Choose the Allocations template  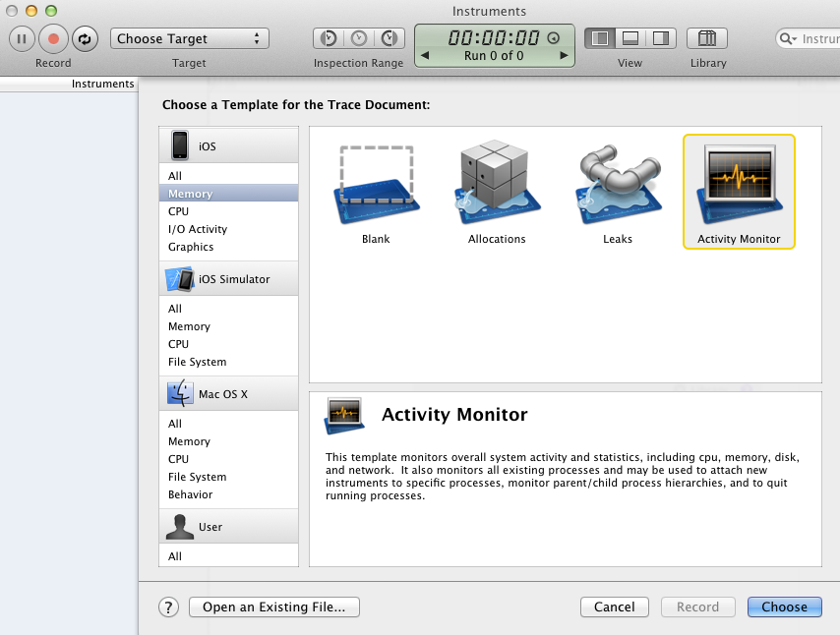497,192
